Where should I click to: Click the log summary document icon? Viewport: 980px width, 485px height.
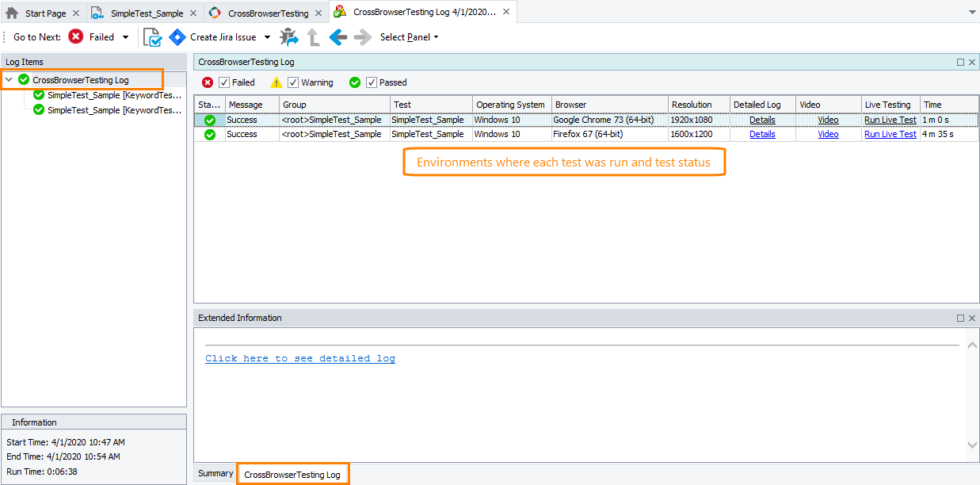click(152, 36)
